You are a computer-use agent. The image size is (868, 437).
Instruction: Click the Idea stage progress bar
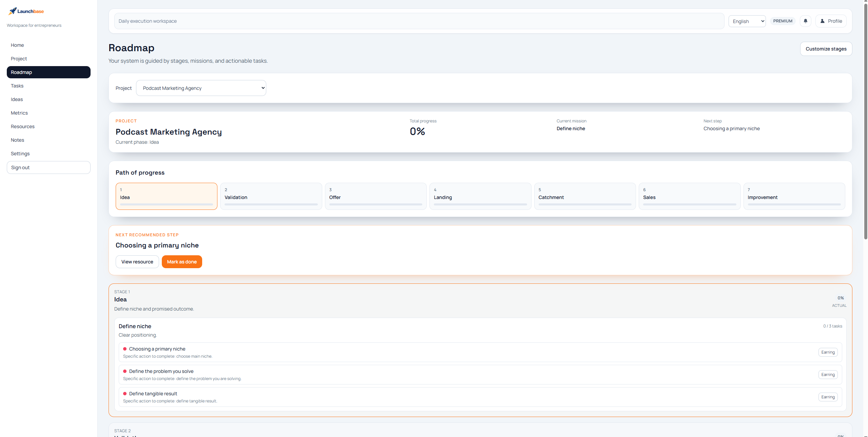coord(166,204)
